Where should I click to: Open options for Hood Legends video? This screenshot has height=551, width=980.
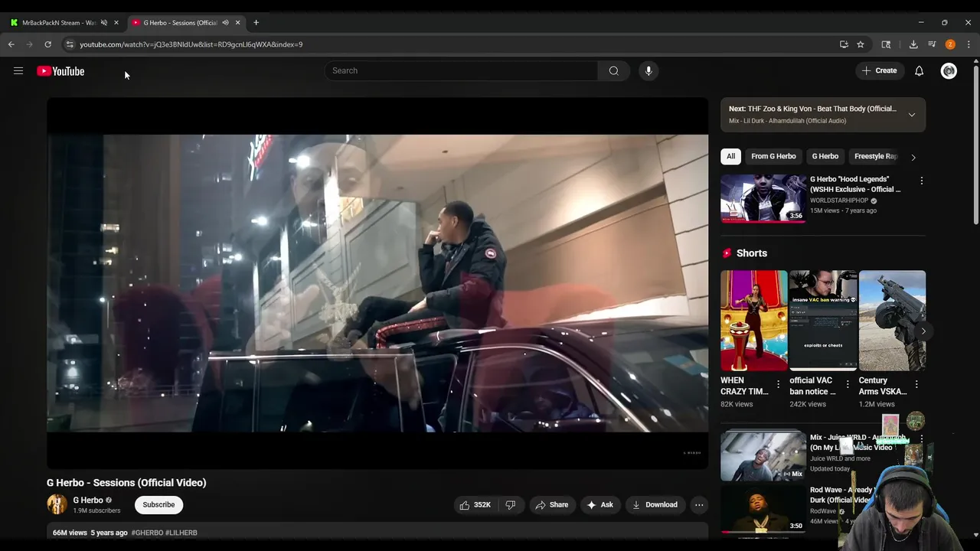tap(922, 181)
